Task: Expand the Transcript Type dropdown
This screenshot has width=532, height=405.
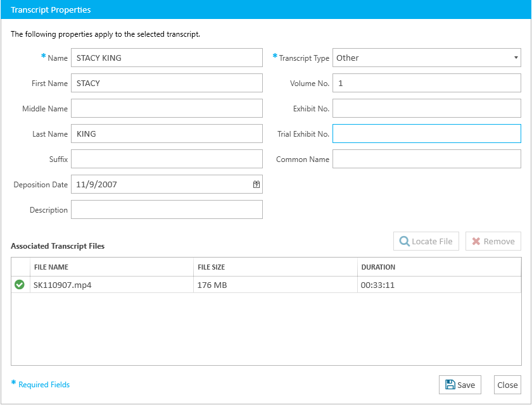Action: tap(426, 58)
